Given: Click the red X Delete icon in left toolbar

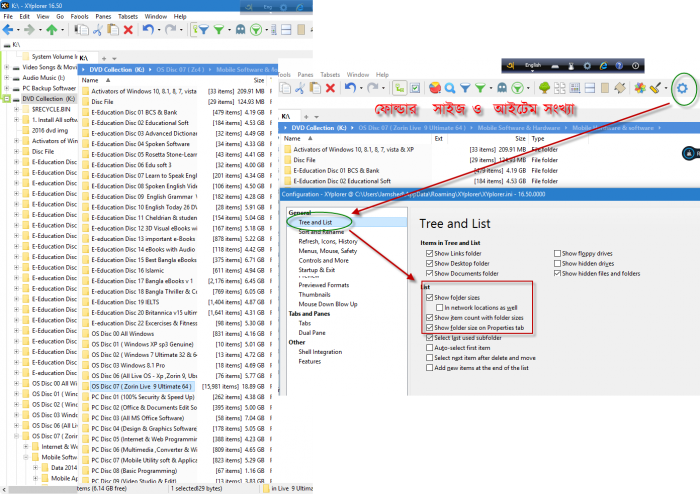Looking at the screenshot, I should coord(128,30).
